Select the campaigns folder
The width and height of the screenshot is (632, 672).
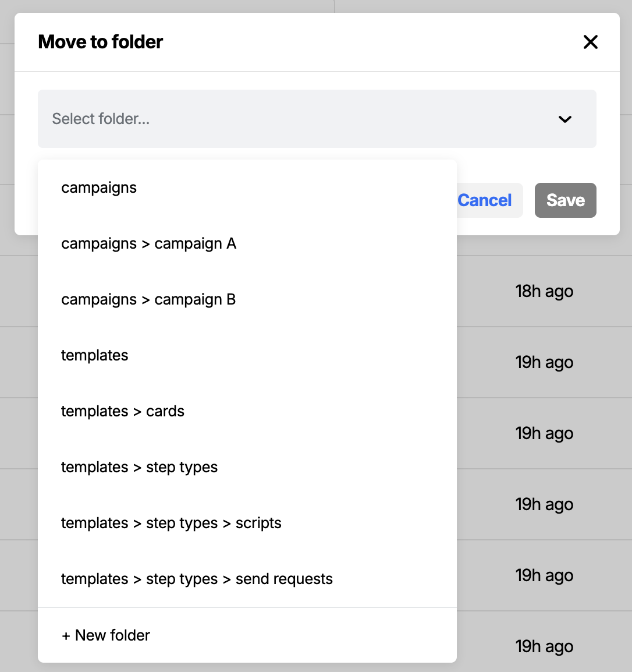[x=99, y=188]
